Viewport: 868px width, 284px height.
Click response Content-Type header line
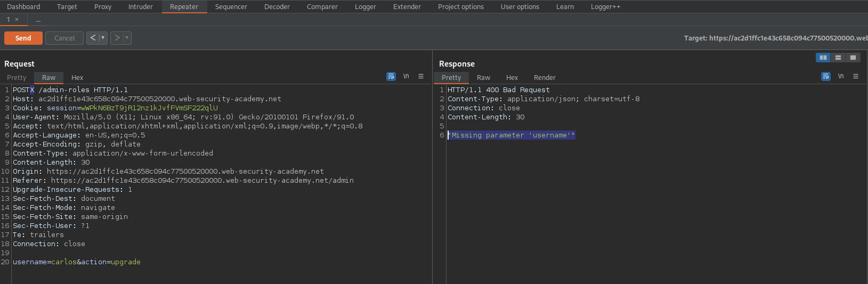click(543, 99)
